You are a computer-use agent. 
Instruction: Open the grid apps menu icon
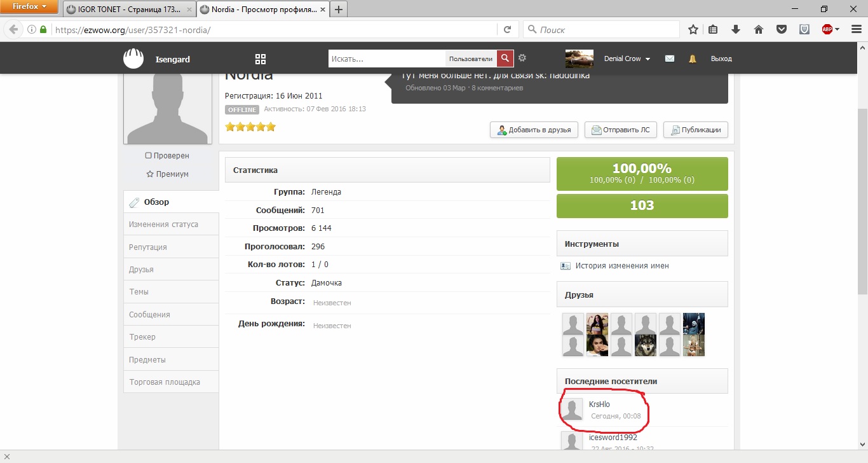tap(261, 59)
